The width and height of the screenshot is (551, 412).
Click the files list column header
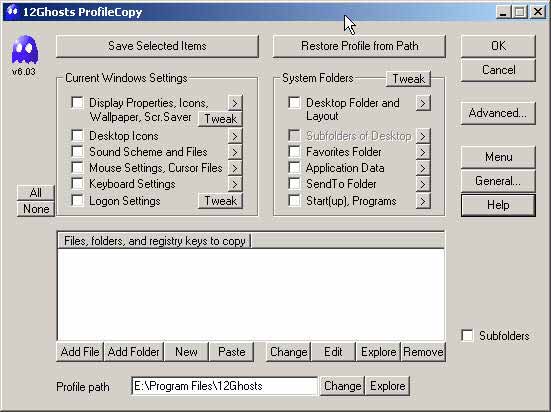pyautogui.click(x=154, y=241)
